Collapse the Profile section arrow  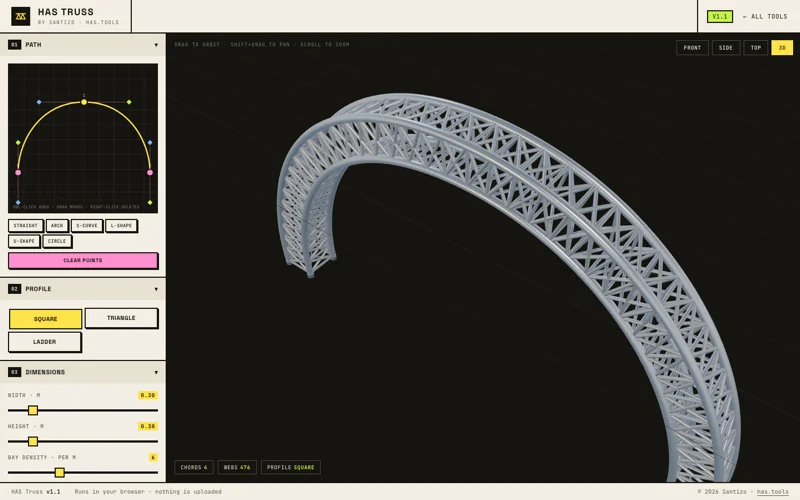[x=156, y=289]
